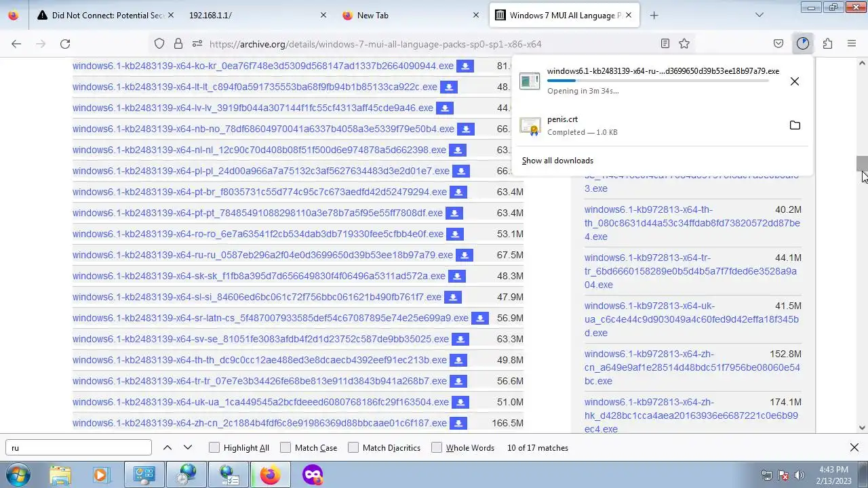Open kb2483139 ru-ru exe link
Viewport: 868px width, 488px height.
point(262,256)
